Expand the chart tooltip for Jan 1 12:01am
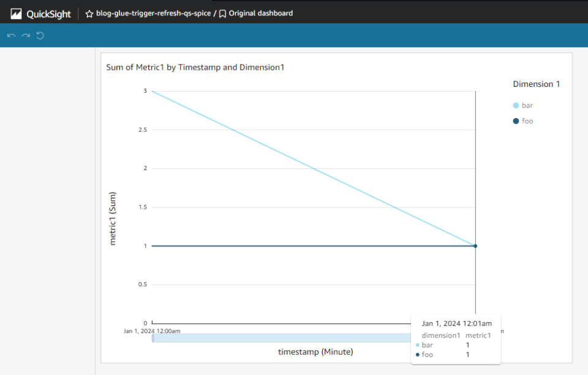Screen dimensions: 588x375 click(x=456, y=323)
